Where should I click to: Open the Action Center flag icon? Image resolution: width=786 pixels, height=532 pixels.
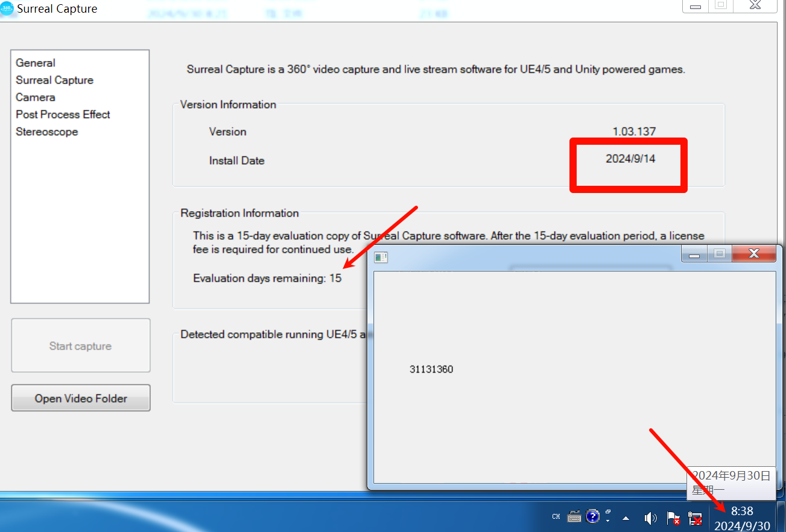(673, 518)
